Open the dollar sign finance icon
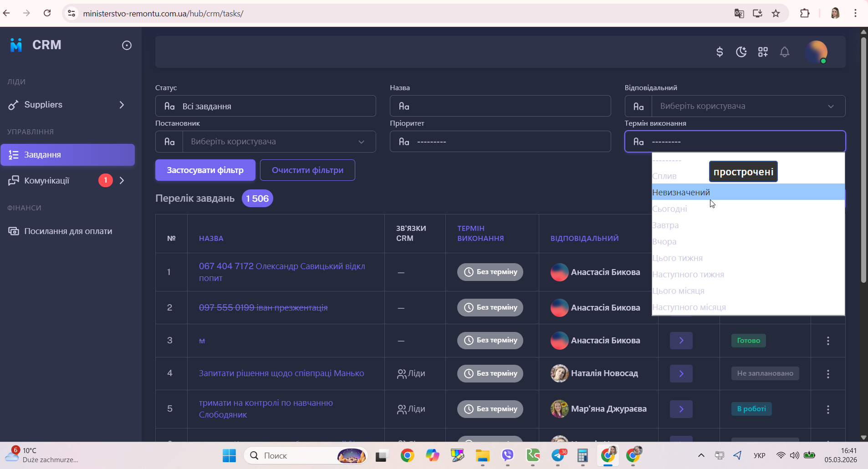The image size is (868, 469). pos(720,52)
